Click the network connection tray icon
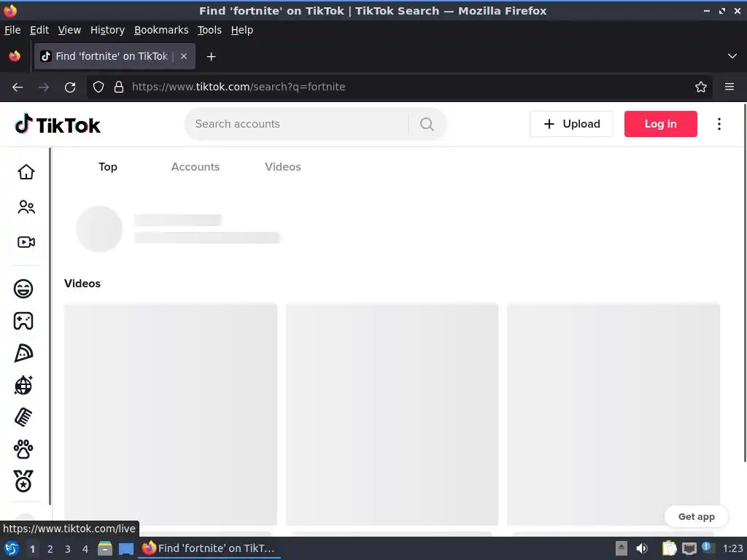This screenshot has height=560, width=747. pos(689,548)
